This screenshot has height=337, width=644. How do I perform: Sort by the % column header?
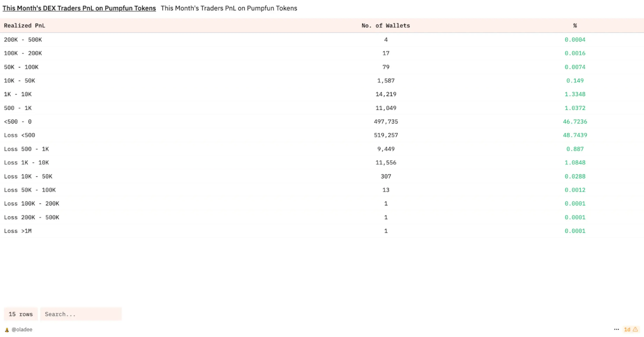coord(575,25)
